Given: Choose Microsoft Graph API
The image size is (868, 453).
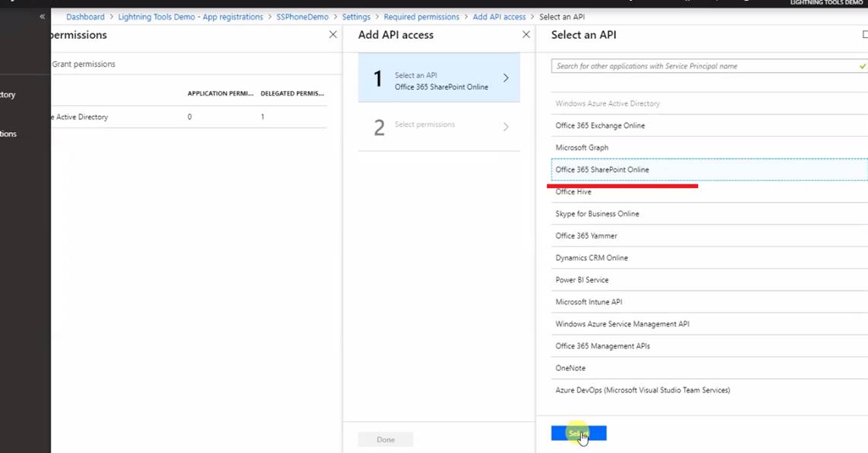Looking at the screenshot, I should (x=710, y=148).
